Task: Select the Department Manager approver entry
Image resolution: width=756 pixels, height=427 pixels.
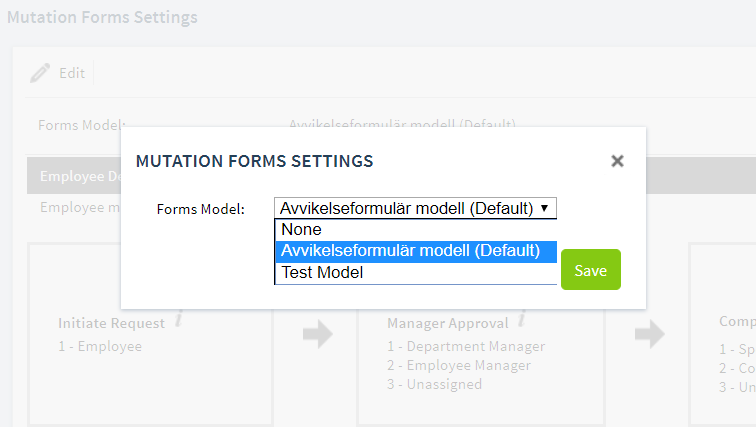Action: click(466, 347)
